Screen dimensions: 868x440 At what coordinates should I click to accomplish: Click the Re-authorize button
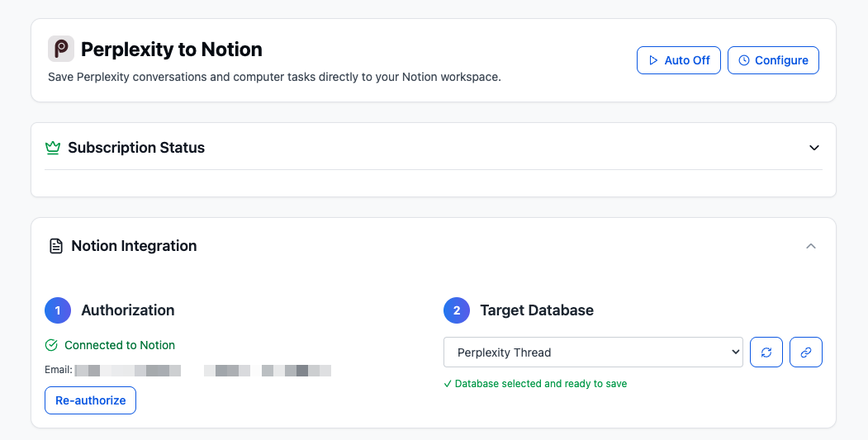[90, 400]
